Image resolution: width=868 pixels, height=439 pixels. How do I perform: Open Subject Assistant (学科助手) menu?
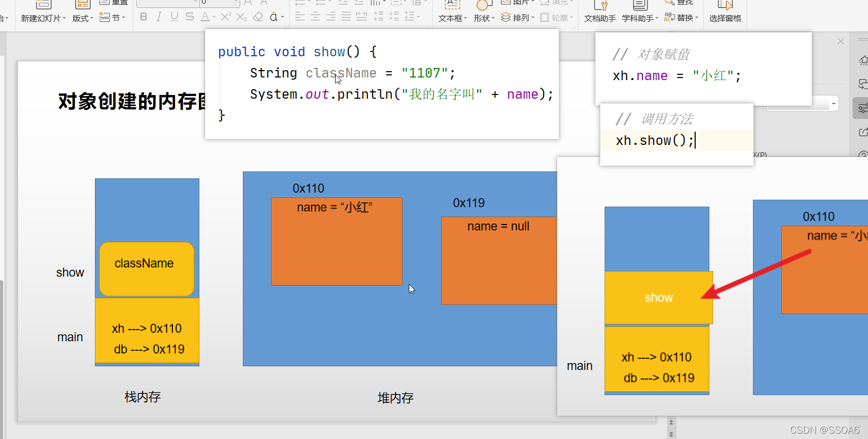point(640,18)
